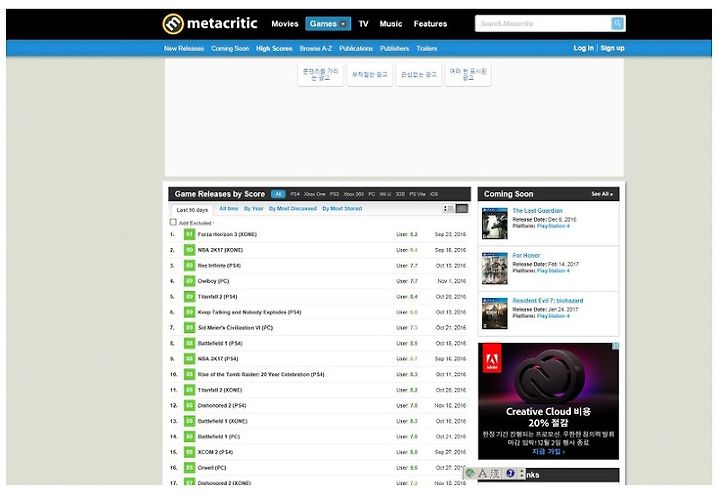Viewport: 720px width, 498px height.
Task: Click See All in Coming Soon panel
Action: pos(602,194)
